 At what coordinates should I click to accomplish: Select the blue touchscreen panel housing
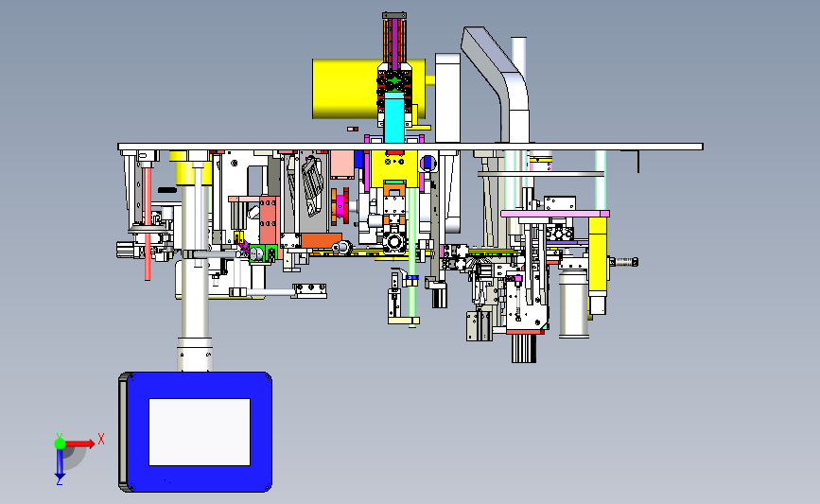pyautogui.click(x=195, y=432)
